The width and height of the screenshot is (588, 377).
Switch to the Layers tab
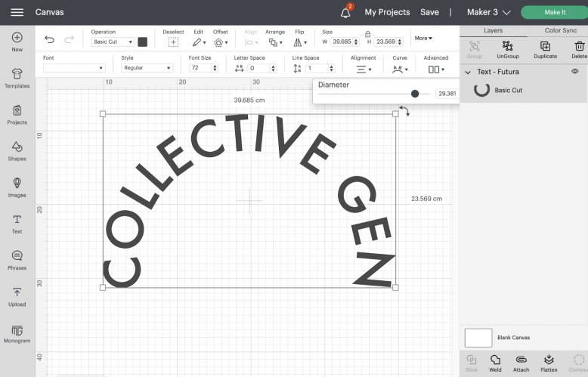pyautogui.click(x=493, y=31)
